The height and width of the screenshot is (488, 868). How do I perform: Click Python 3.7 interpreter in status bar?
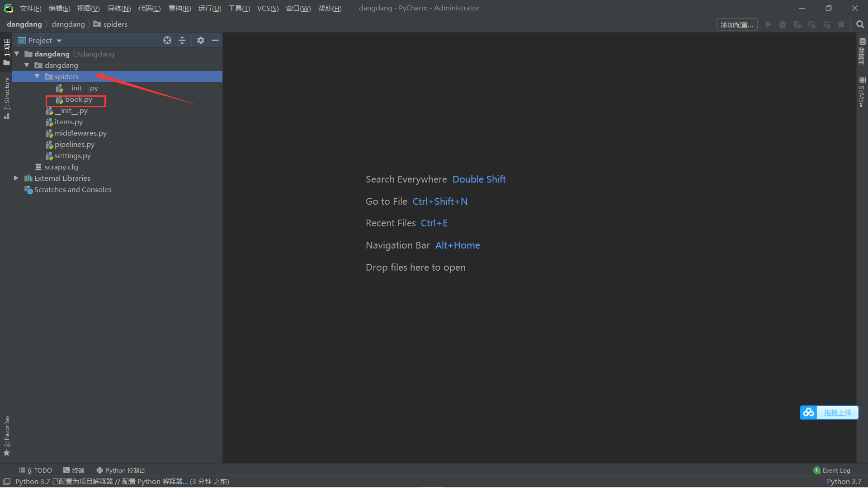pos(844,482)
